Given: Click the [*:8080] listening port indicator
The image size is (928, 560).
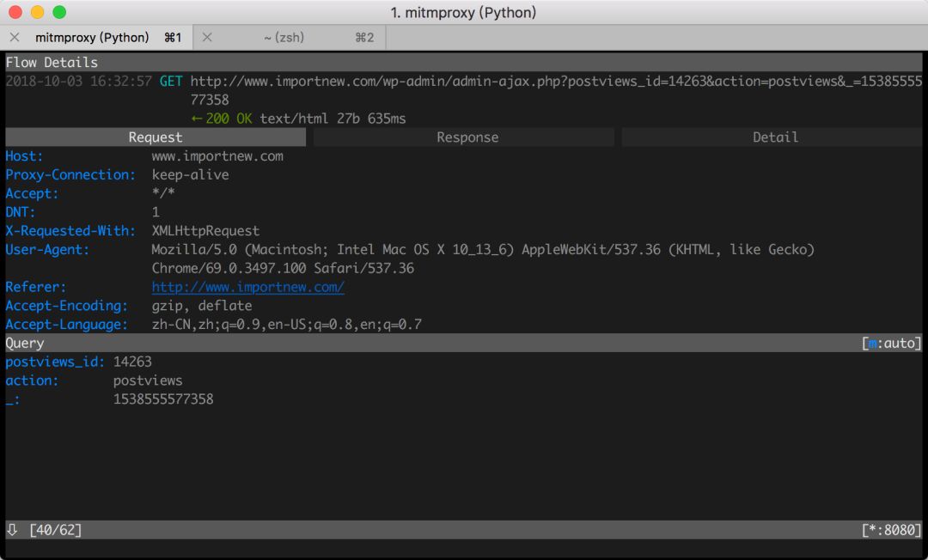Looking at the screenshot, I should 891,530.
